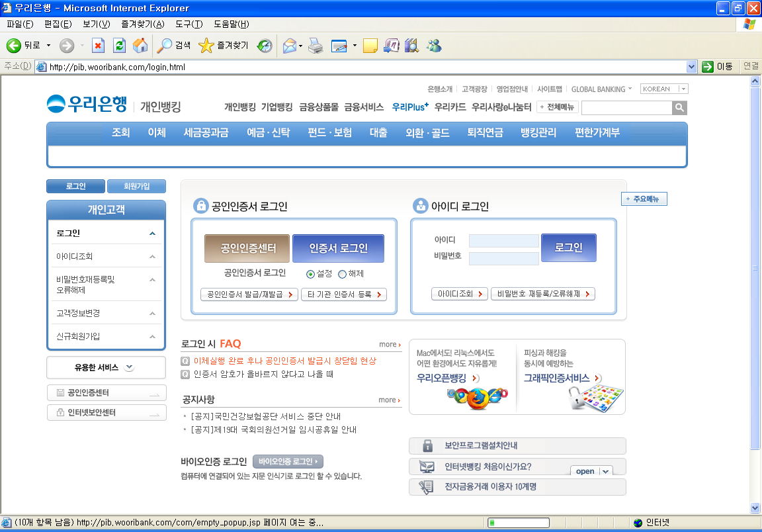Open the Search (검색) magnifier toolbar button
The width and height of the screenshot is (762, 532).
point(174,46)
